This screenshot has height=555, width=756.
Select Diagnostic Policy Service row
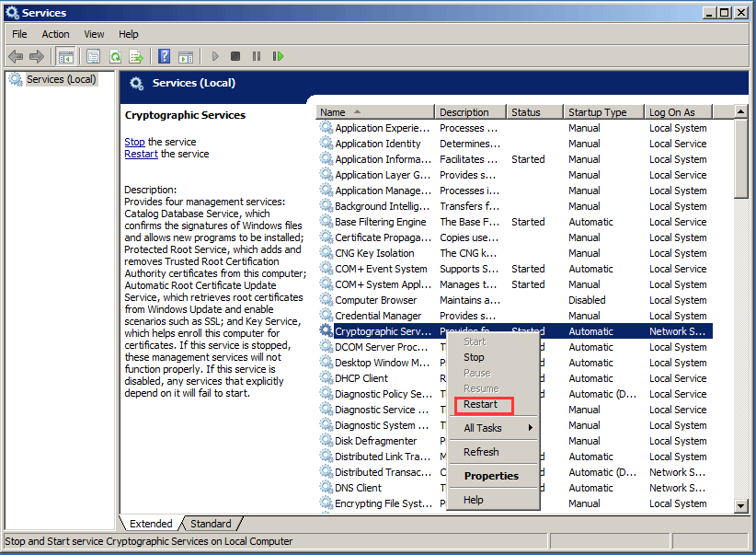[515, 394]
